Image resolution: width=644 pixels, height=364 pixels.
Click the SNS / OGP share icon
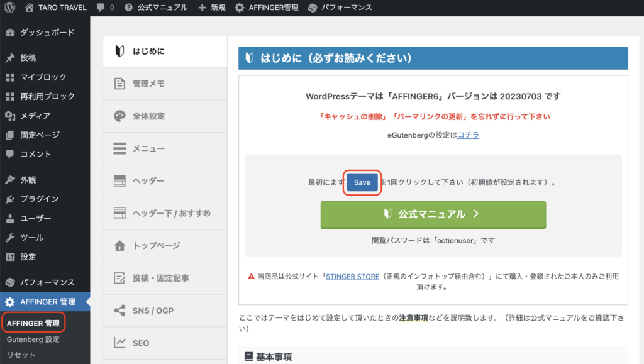[119, 311]
